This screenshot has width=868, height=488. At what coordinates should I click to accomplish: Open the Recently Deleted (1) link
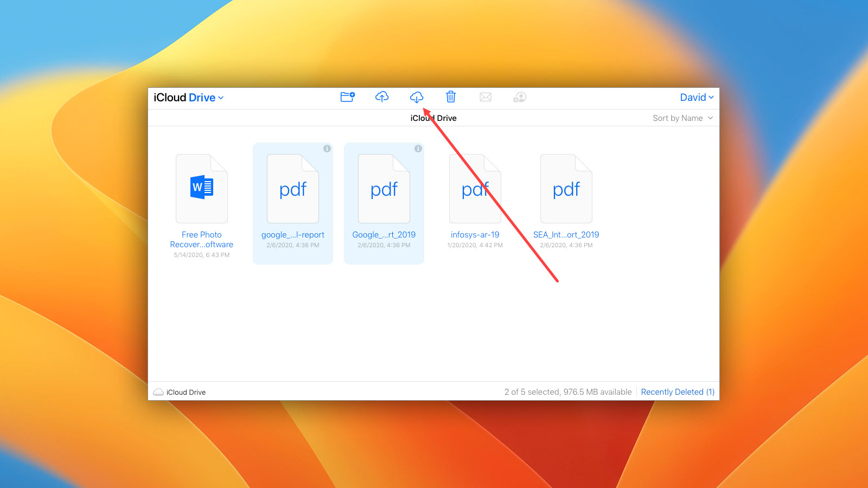[678, 392]
